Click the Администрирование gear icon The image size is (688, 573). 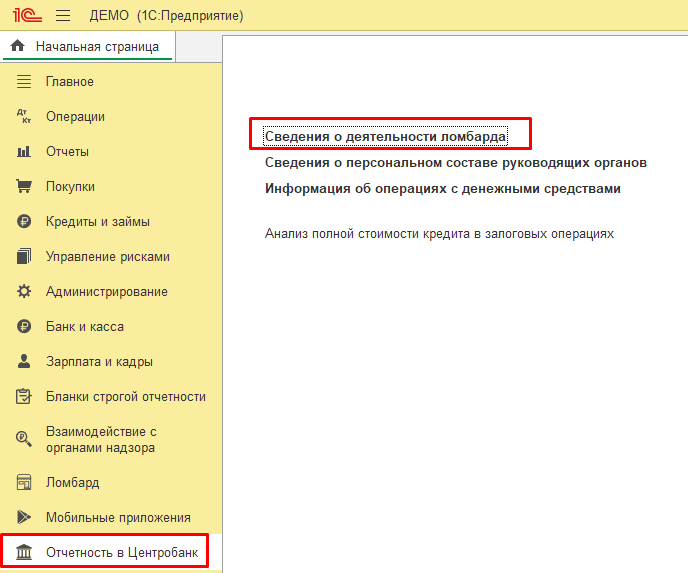[x=25, y=292]
